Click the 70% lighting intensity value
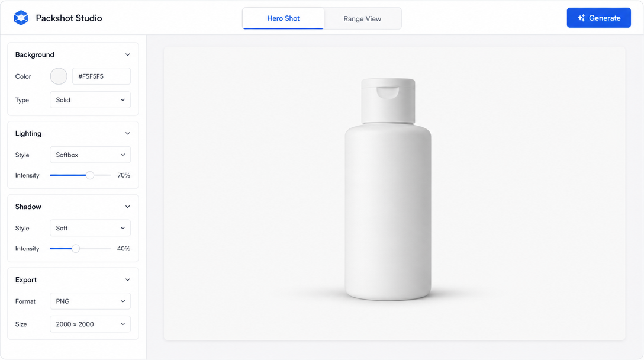Image resolution: width=644 pixels, height=360 pixels. (124, 175)
